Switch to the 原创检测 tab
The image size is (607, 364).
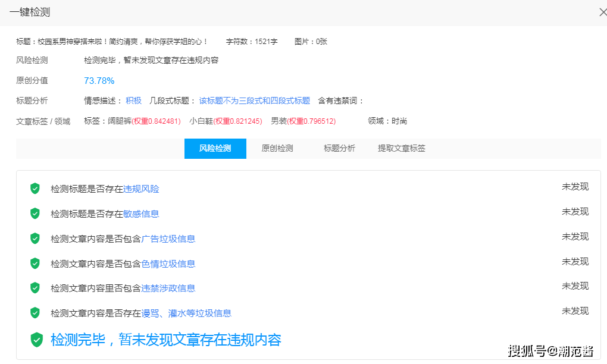pyautogui.click(x=277, y=148)
